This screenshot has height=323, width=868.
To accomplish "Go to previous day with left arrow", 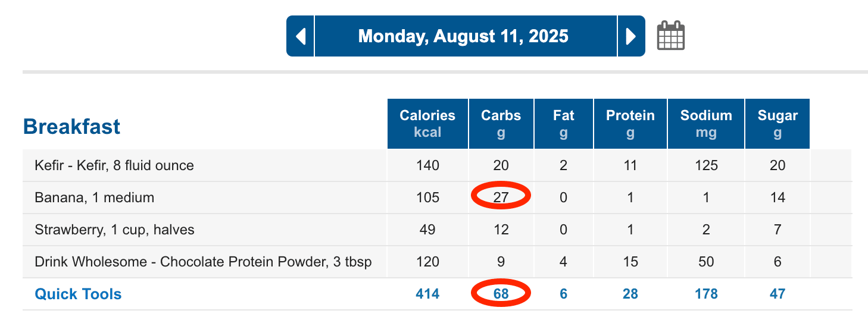I will pos(300,36).
